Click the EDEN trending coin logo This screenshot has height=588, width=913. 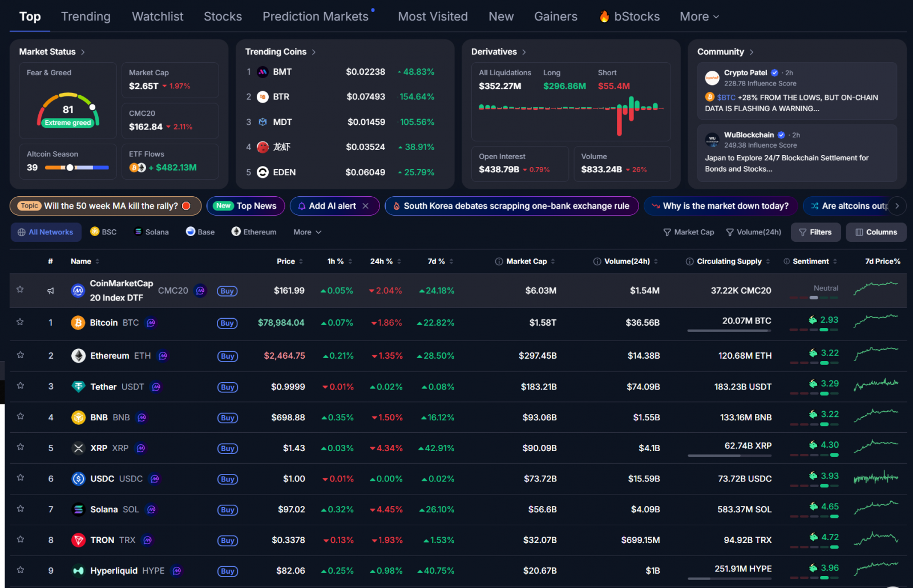tap(262, 172)
